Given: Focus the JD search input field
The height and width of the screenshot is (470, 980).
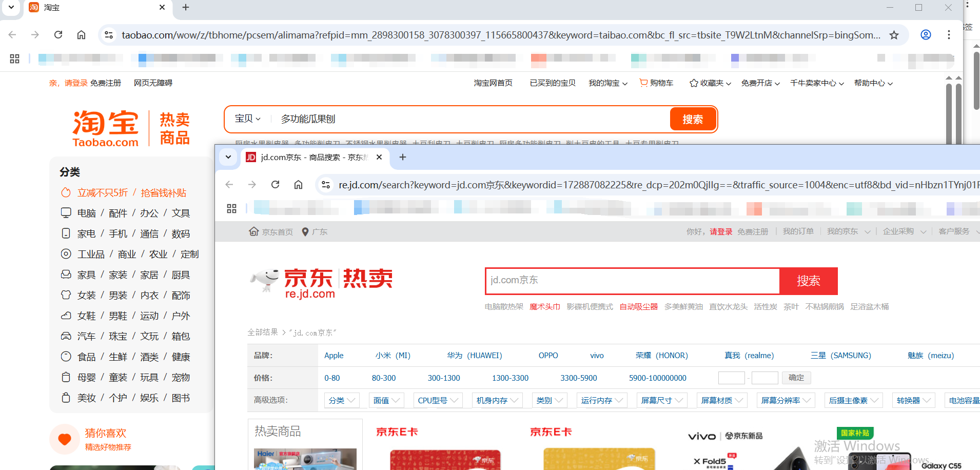Looking at the screenshot, I should (632, 281).
